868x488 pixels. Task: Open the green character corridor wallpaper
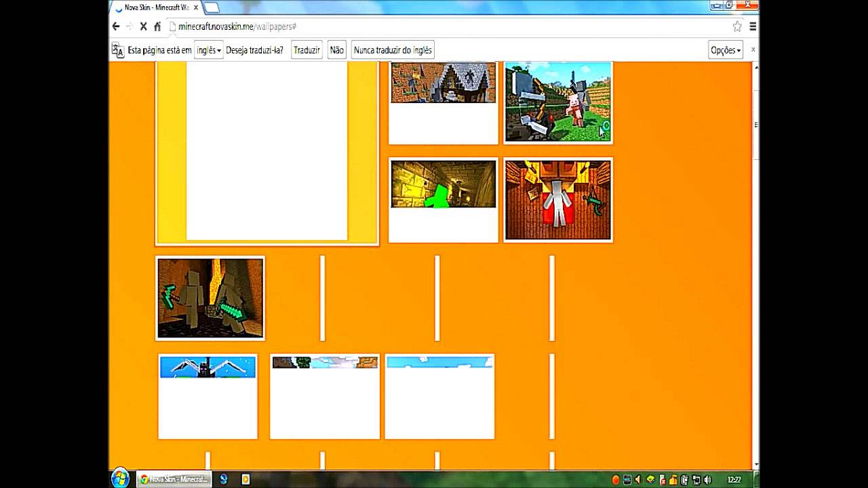click(443, 200)
